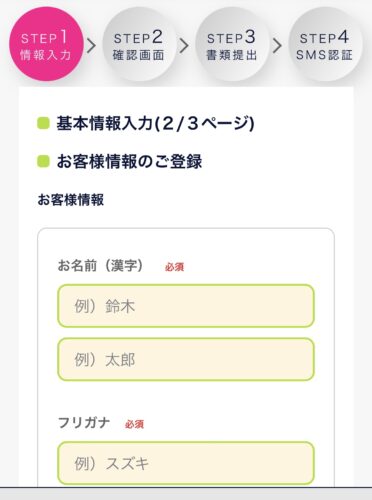Click the お客様情報 section label

(x=71, y=200)
